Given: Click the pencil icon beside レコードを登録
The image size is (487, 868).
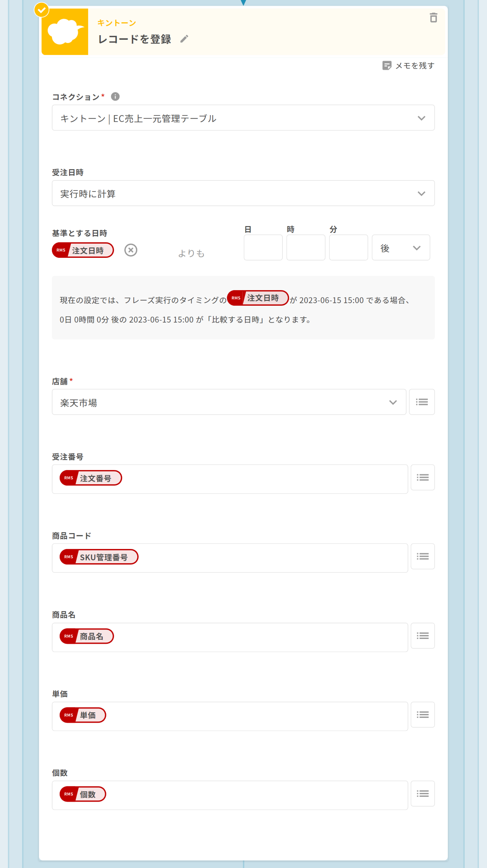Looking at the screenshot, I should tap(184, 39).
